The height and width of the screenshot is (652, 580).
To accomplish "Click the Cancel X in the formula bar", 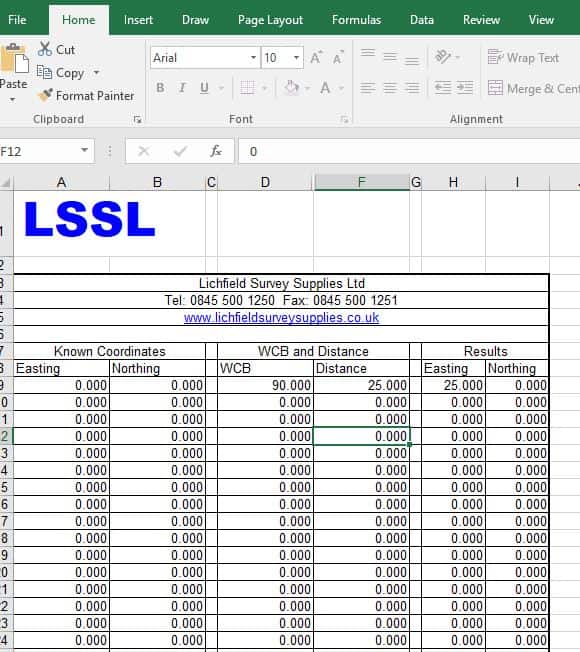I will point(144,151).
